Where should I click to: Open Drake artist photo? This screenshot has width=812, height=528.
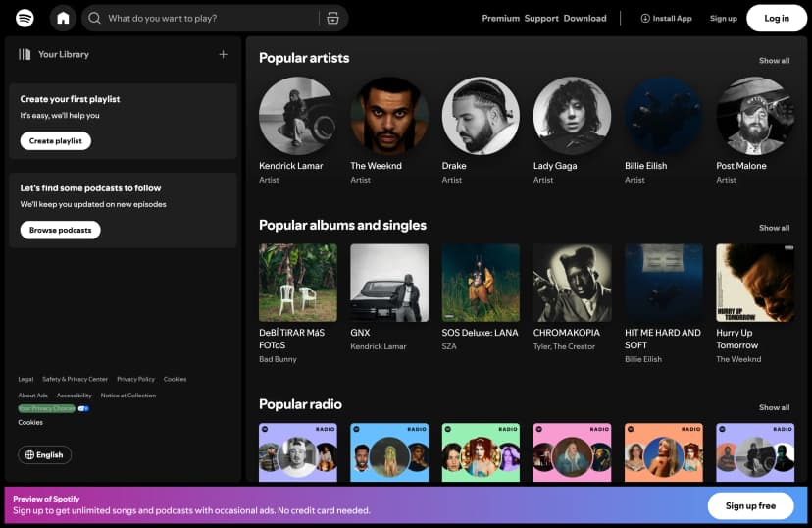481,116
